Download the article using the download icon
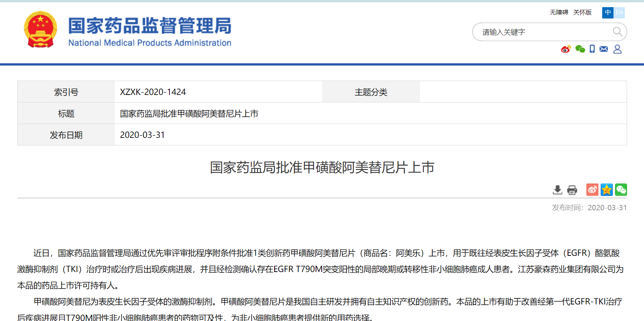The height and width of the screenshot is (321, 644). (557, 190)
